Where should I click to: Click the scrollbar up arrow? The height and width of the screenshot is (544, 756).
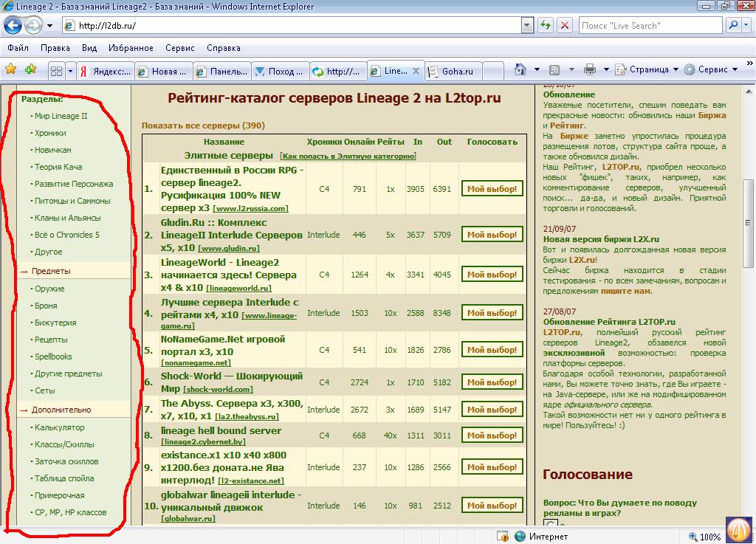pos(748,91)
